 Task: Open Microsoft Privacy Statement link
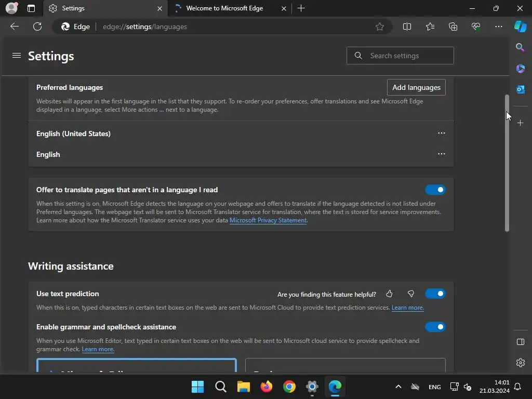[268, 220]
